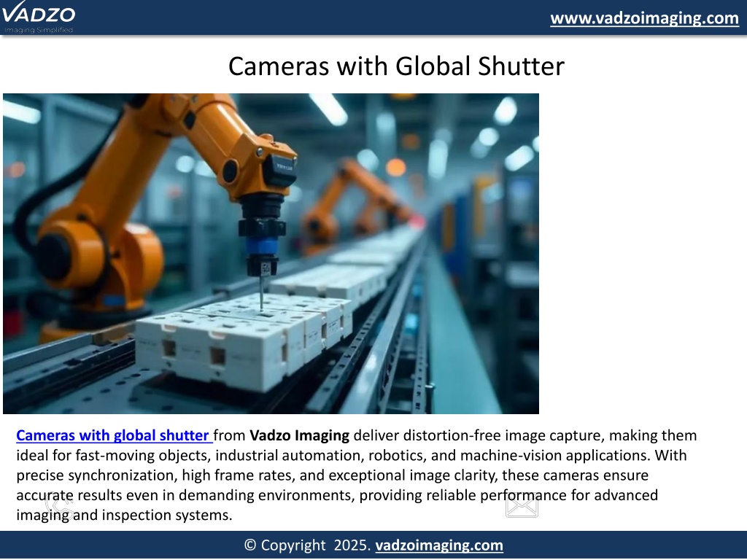Click the blank white area right of the photo
Screen dimensions: 747x560
[x=642, y=255]
